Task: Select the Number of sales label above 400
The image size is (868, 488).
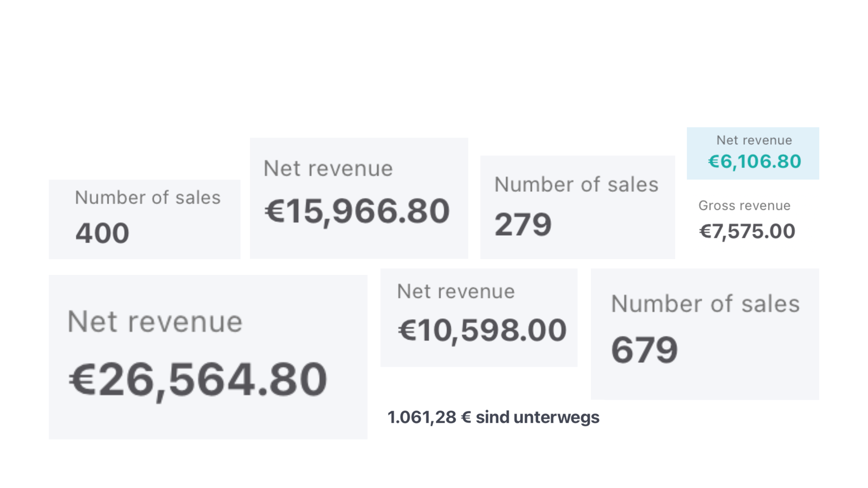Action: point(148,198)
